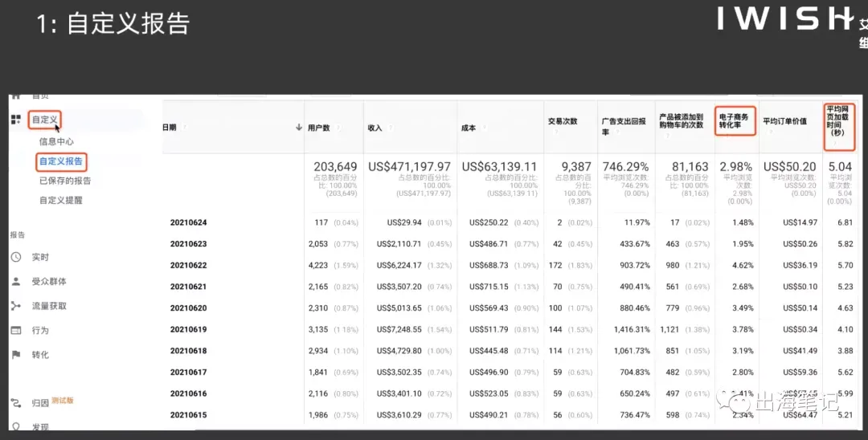
Task: Click total users value 203,649
Action: 335,166
